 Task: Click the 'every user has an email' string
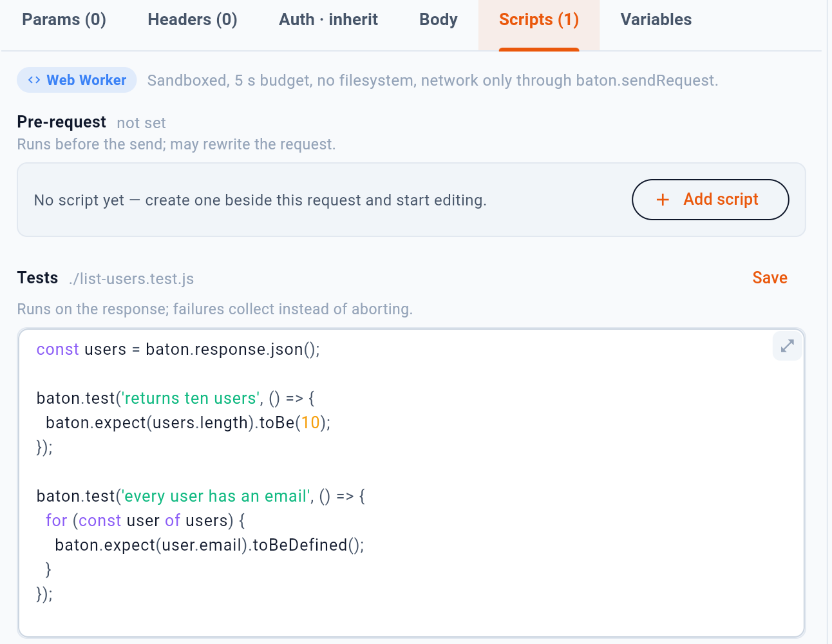tap(215, 497)
